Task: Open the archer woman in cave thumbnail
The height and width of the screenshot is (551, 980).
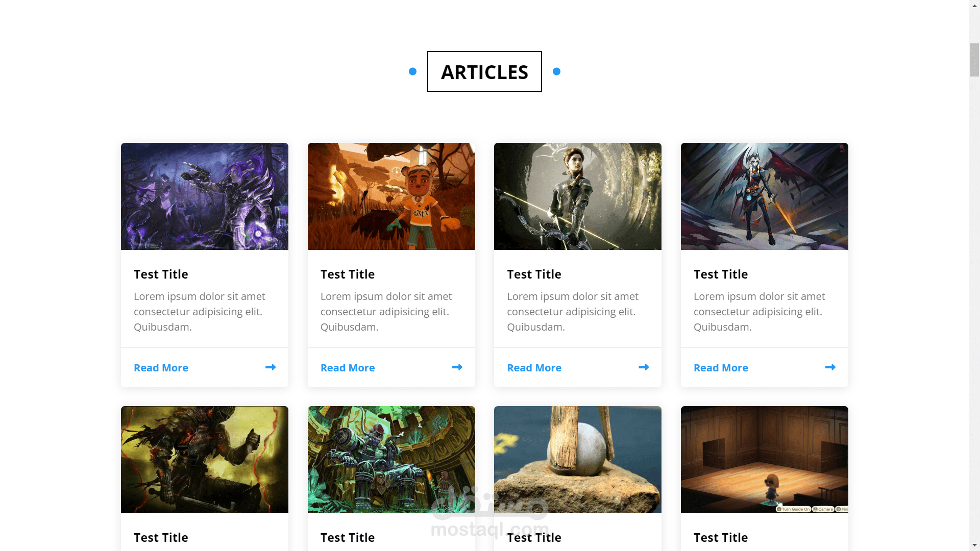Action: pyautogui.click(x=578, y=196)
